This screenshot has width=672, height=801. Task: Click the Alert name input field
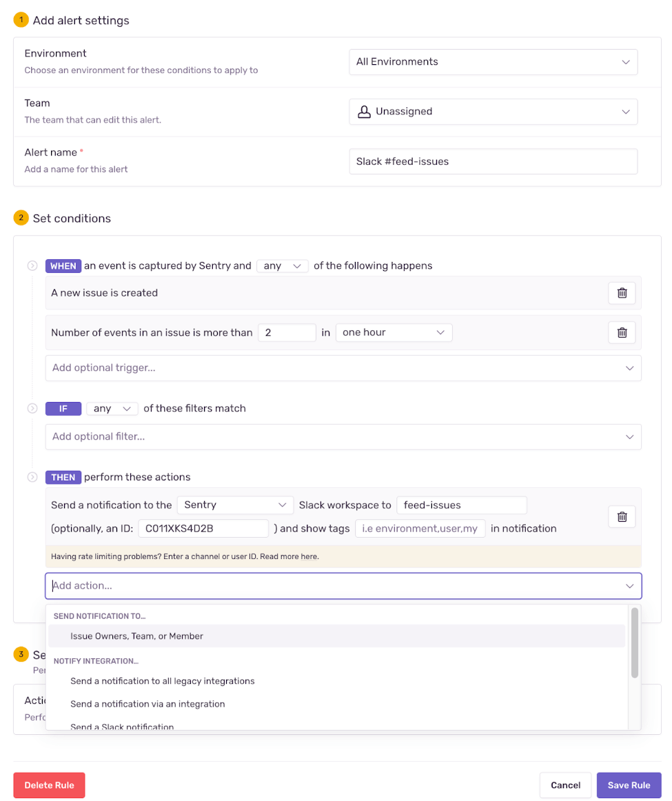(493, 161)
